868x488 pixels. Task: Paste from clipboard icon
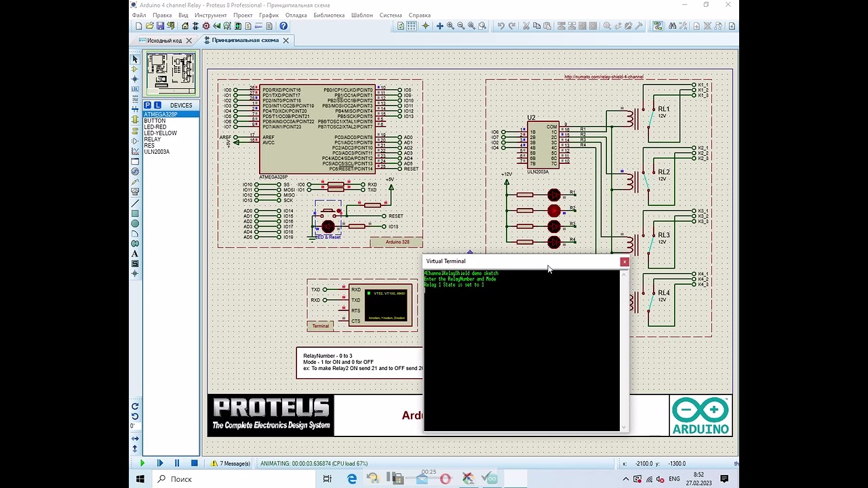click(547, 26)
